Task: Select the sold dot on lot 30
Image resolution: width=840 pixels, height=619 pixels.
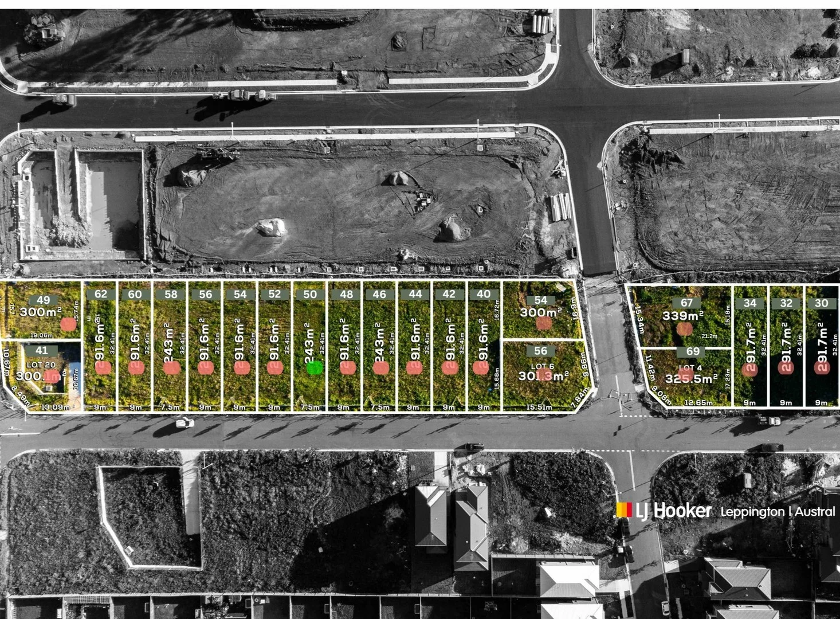Action: (x=822, y=367)
